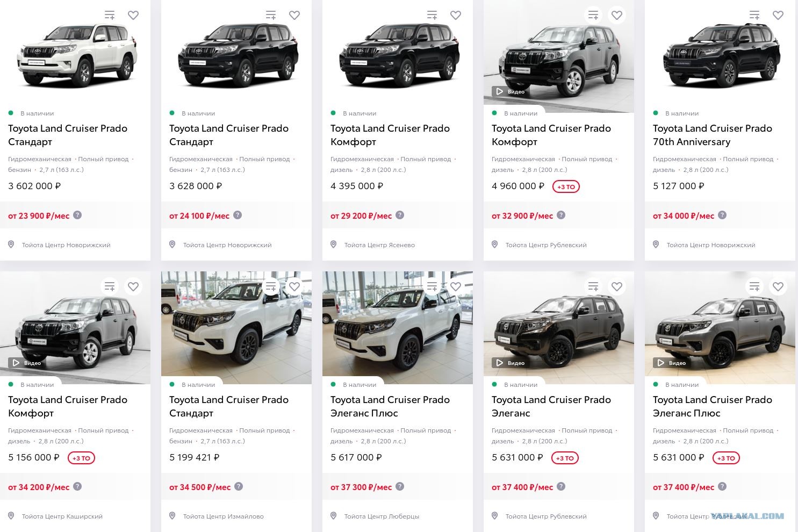Favorite the Prado 70th Anniversary with heart icon
The image size is (798, 532).
(778, 16)
